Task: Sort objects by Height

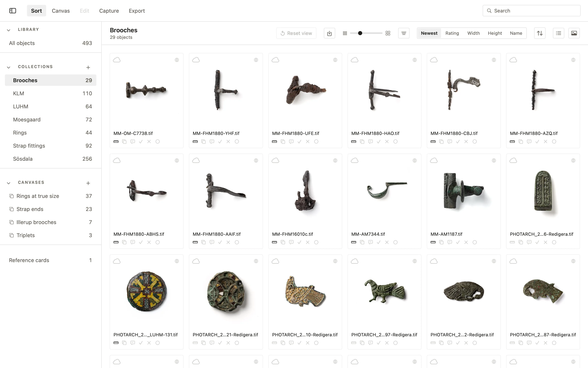Action: coord(495,33)
